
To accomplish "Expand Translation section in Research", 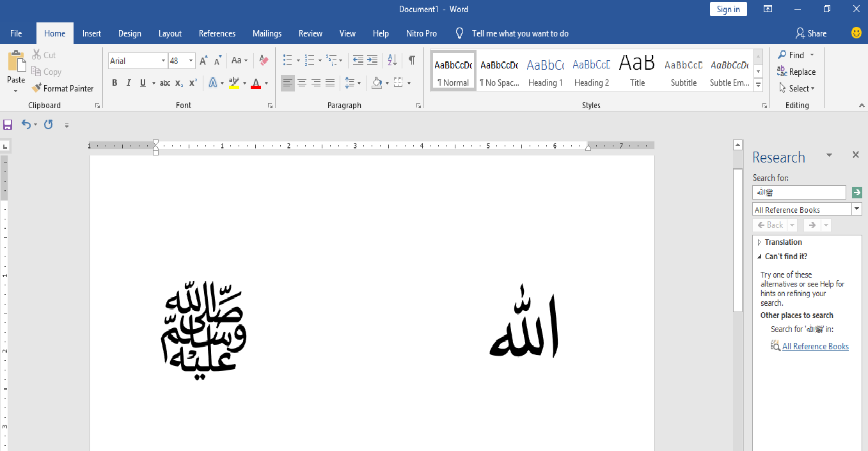I will click(x=759, y=242).
